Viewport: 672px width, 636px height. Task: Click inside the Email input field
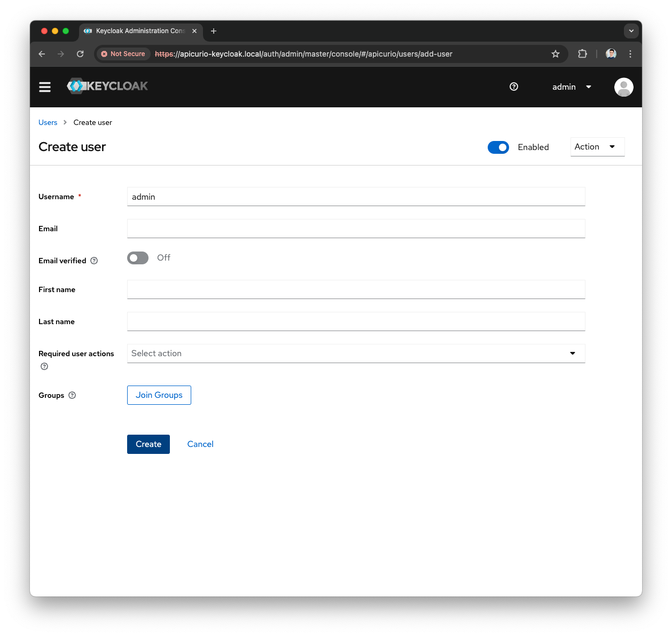(x=356, y=229)
